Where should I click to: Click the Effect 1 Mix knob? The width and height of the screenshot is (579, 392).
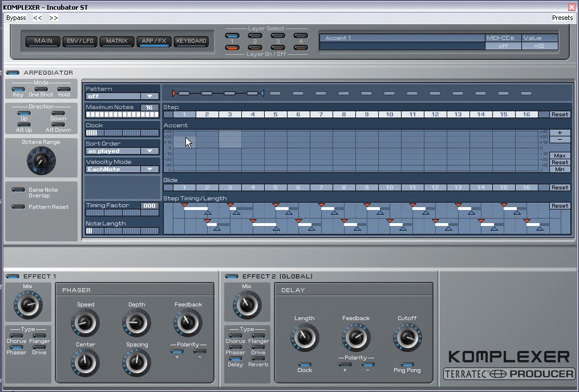coord(28,305)
